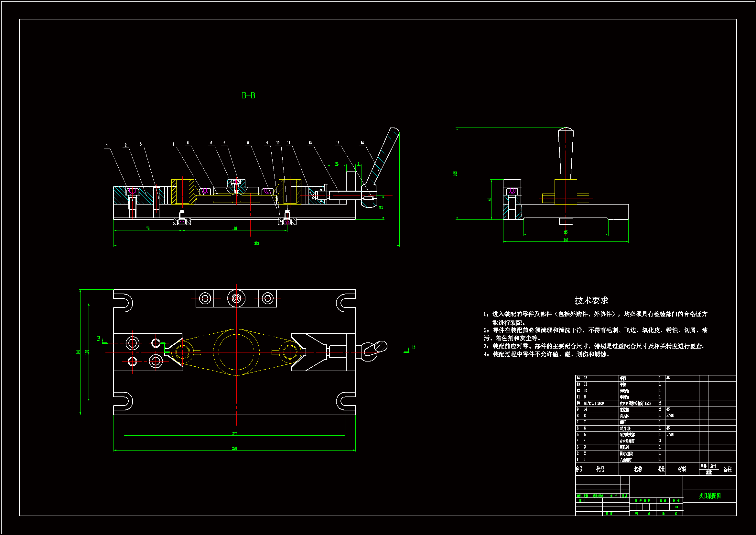Click 平键 in parts list row 13
Viewport: 756px width, 535px height.
pos(623,385)
